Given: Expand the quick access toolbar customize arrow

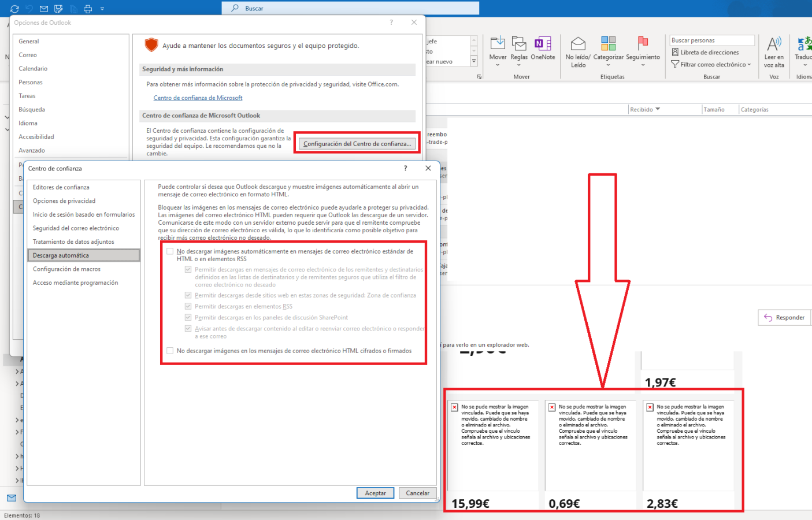Looking at the screenshot, I should point(102,9).
